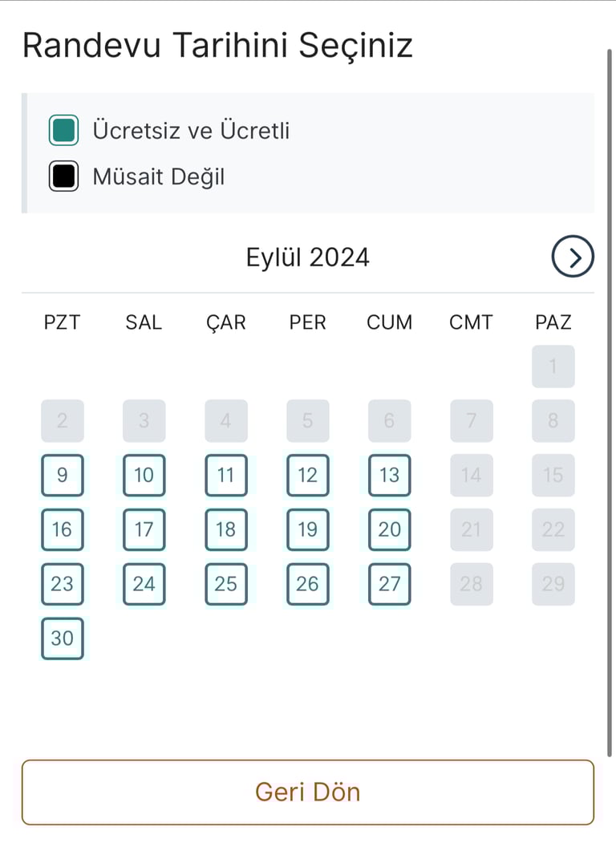Select the 30th of Eylül

[x=63, y=638]
